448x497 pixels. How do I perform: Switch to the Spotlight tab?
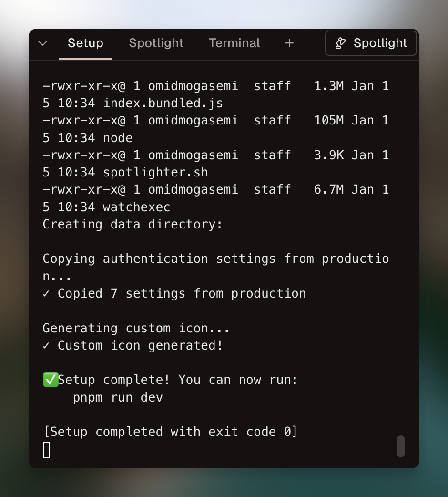156,43
